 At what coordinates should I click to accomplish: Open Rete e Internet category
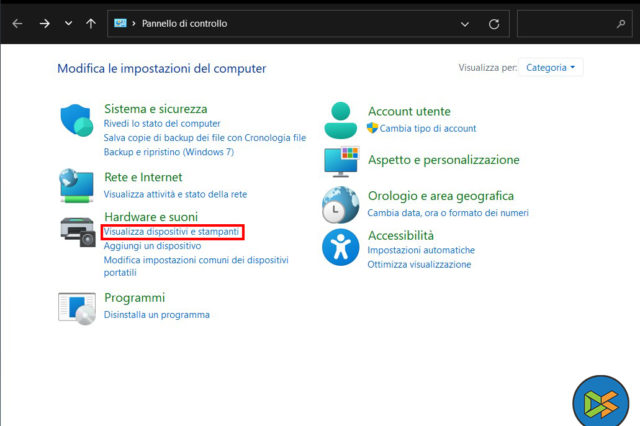click(x=143, y=177)
